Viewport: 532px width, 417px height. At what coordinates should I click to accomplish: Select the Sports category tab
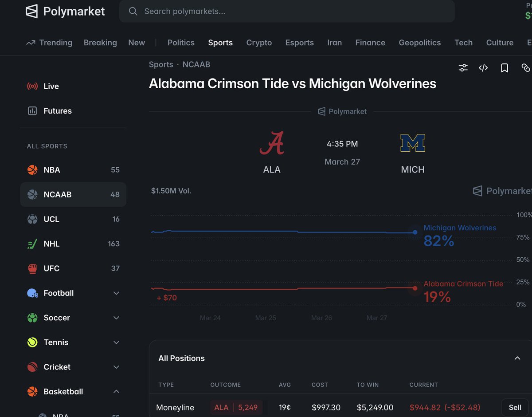tap(220, 43)
